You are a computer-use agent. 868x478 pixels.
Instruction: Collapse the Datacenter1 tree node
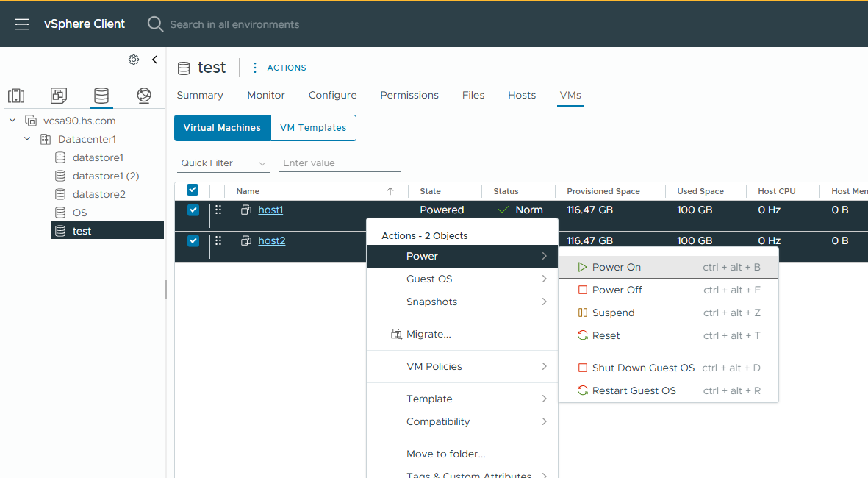[x=27, y=138]
